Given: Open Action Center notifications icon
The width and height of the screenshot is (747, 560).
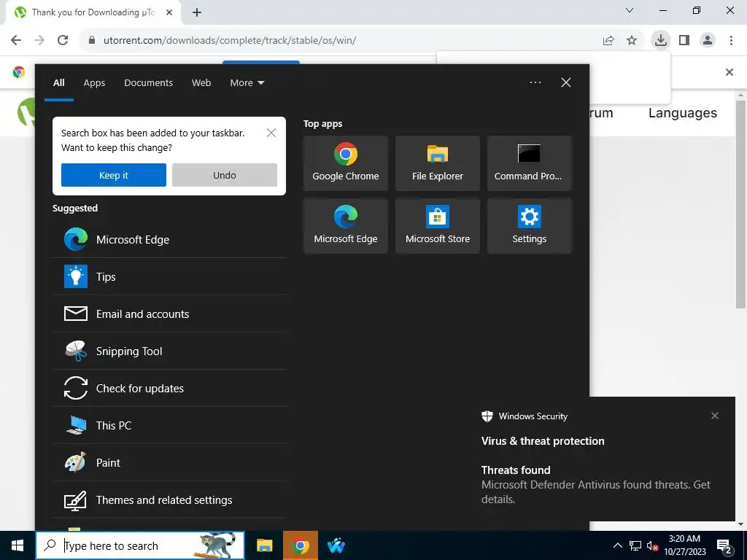Looking at the screenshot, I should point(724,545).
